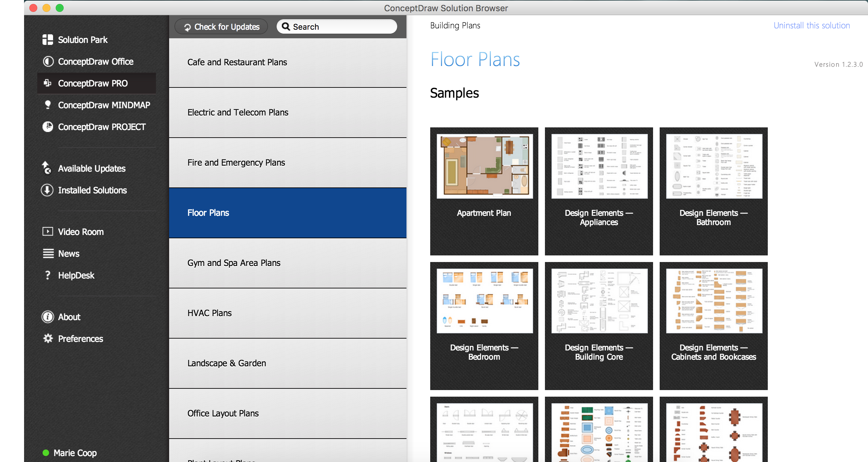Click the ConceptDraw MINDMAP bulb icon
The image size is (868, 462).
(48, 105)
